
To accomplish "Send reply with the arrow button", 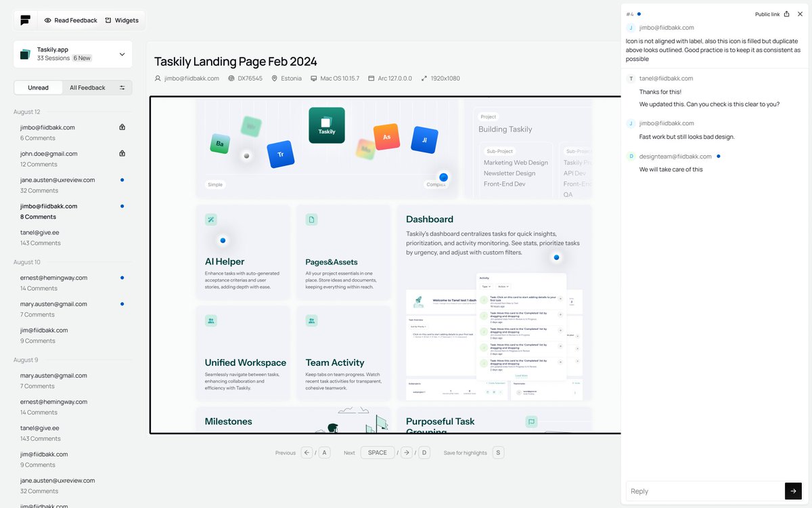I will pos(793,491).
